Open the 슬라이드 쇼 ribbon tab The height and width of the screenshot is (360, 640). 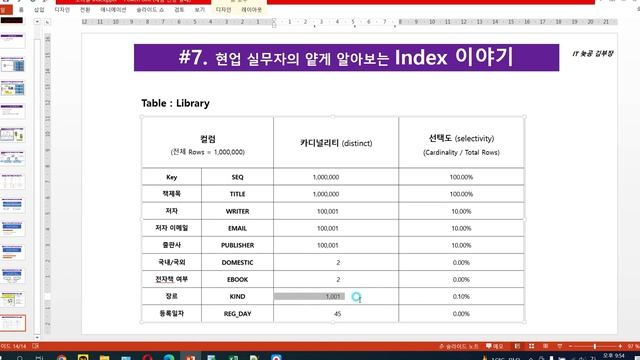tap(150, 9)
